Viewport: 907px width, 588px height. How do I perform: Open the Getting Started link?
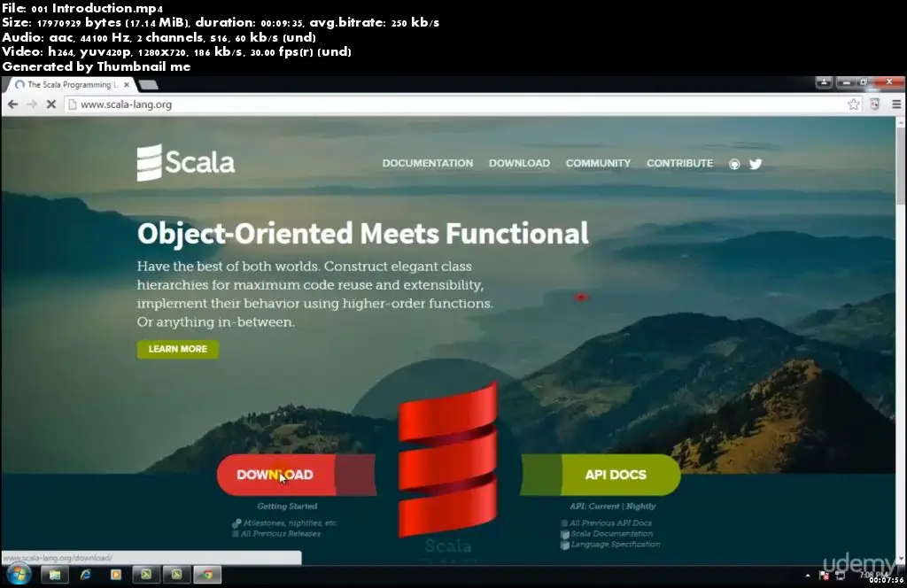pyautogui.click(x=287, y=506)
